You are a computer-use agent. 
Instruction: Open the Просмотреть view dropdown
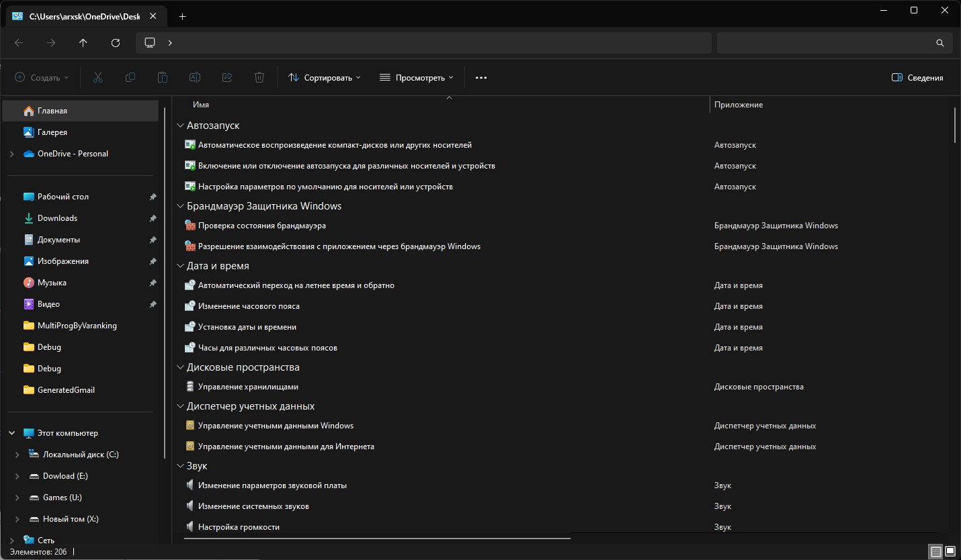pyautogui.click(x=417, y=78)
